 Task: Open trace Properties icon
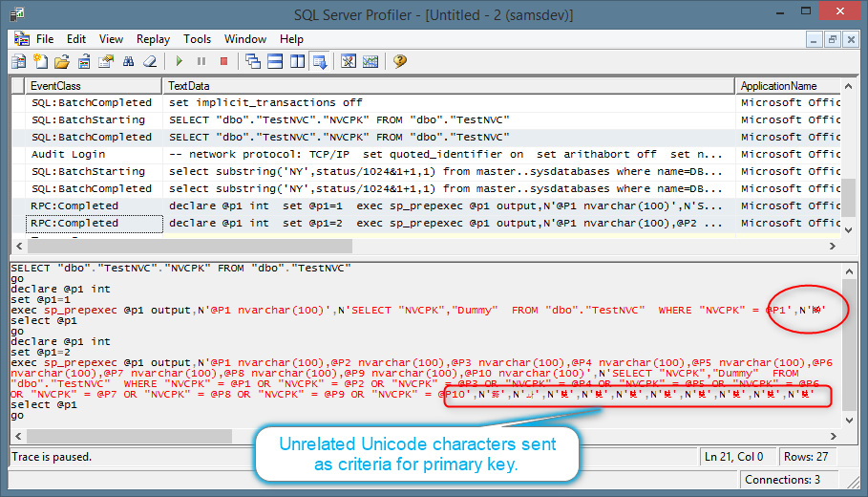coord(106,61)
